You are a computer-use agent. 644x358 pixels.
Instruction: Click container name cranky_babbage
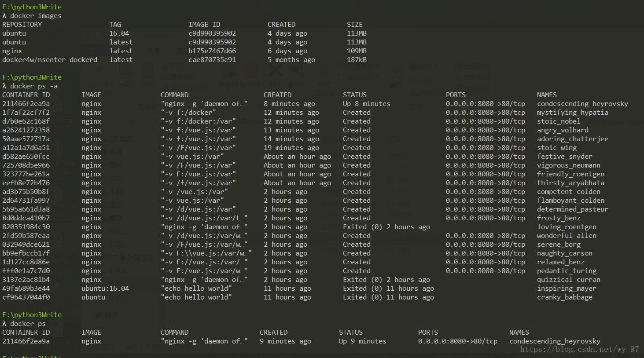pyautogui.click(x=565, y=297)
